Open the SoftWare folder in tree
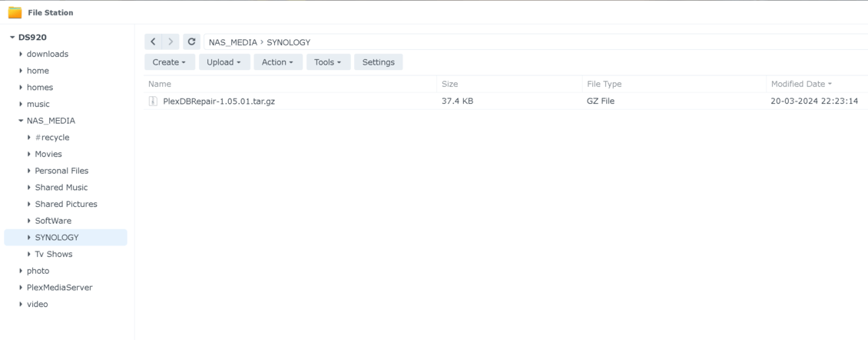The height and width of the screenshot is (340, 868). coord(53,220)
